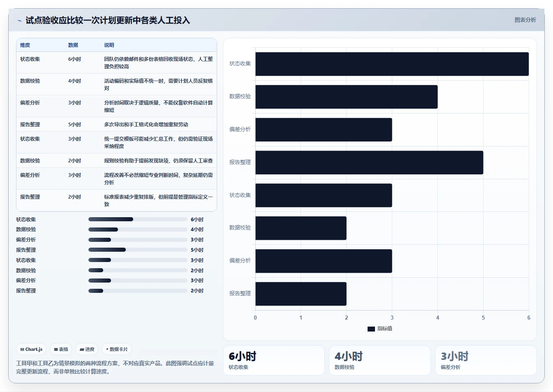Click the Chart.js chip

[31, 349]
